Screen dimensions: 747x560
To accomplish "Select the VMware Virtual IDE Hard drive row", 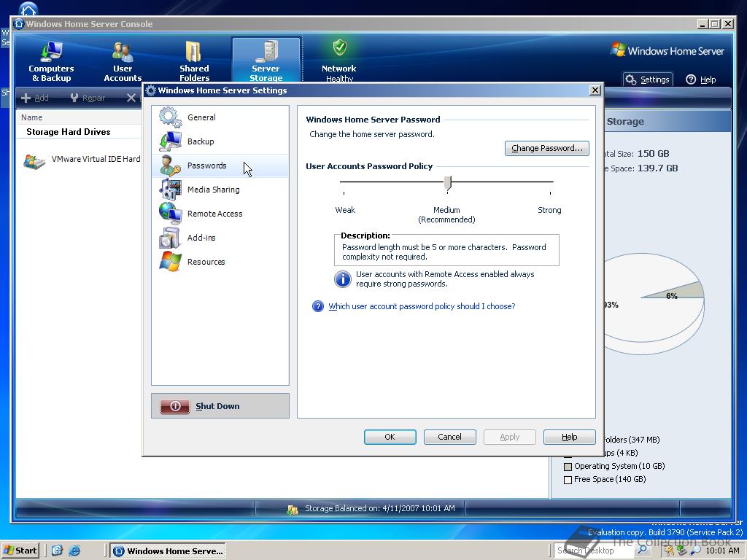I will [82, 160].
